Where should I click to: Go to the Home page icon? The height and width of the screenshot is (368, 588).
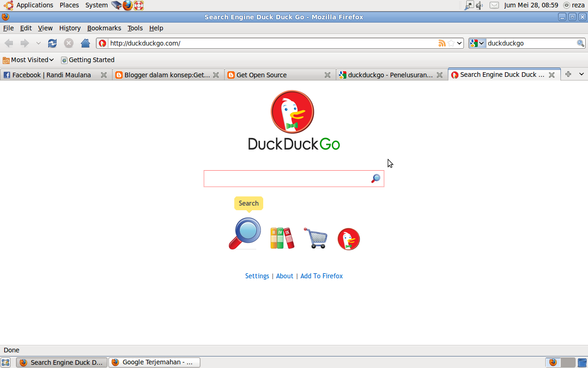(x=85, y=43)
